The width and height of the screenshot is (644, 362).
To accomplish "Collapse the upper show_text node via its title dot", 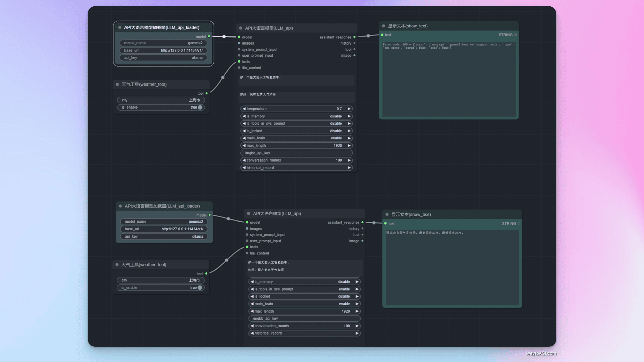I will pyautogui.click(x=383, y=26).
